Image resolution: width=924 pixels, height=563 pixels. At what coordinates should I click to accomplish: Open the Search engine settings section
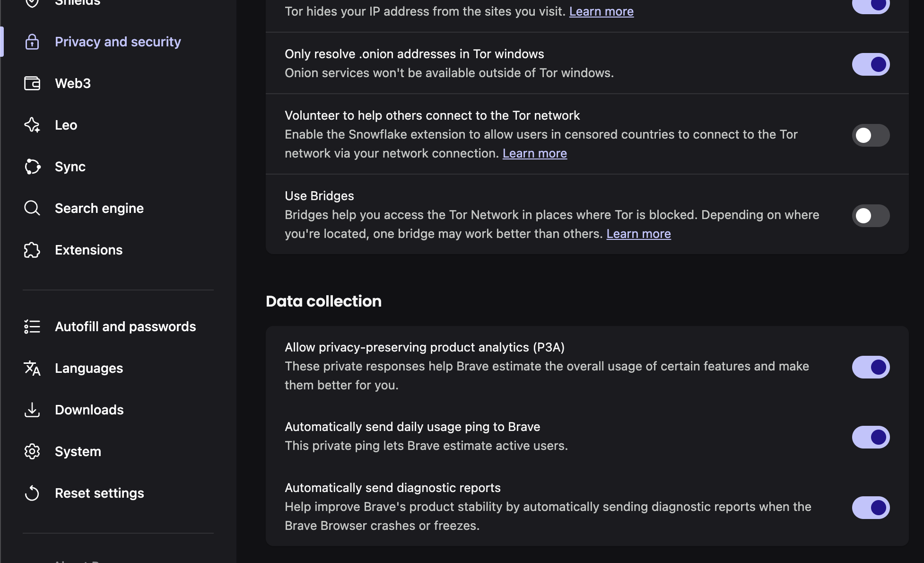point(99,208)
